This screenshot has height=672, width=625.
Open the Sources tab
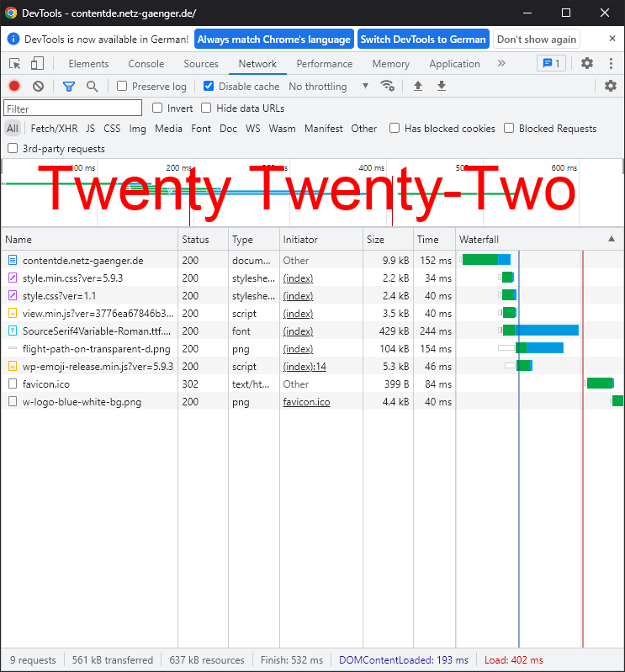(201, 64)
